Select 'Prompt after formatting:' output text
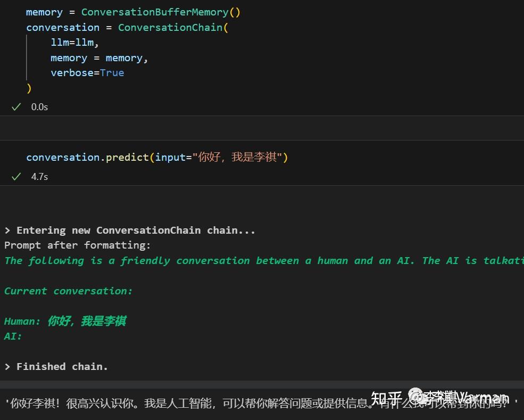The image size is (524, 420). (x=77, y=245)
